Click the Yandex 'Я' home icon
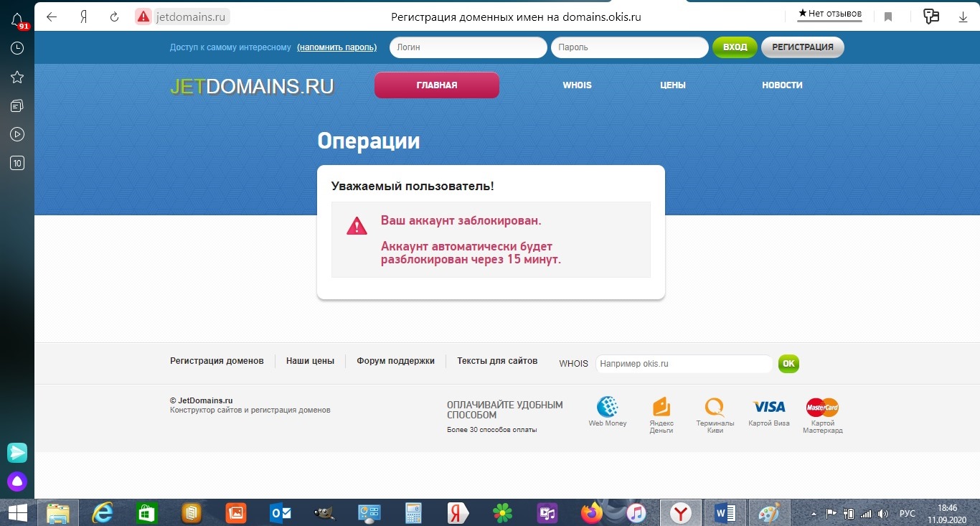Image resolution: width=980 pixels, height=526 pixels. pos(84,17)
